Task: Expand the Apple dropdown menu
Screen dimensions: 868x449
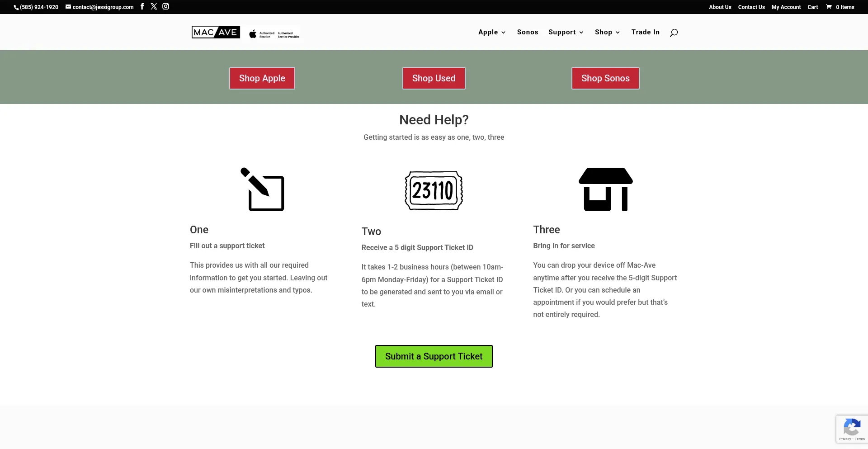Action: [492, 32]
